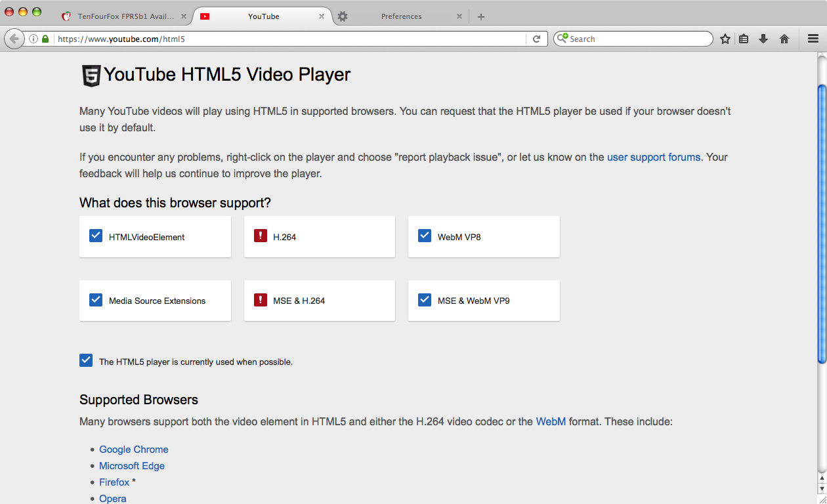Click the WebM VP8 checkmark box
This screenshot has height=504, width=827.
click(x=425, y=236)
